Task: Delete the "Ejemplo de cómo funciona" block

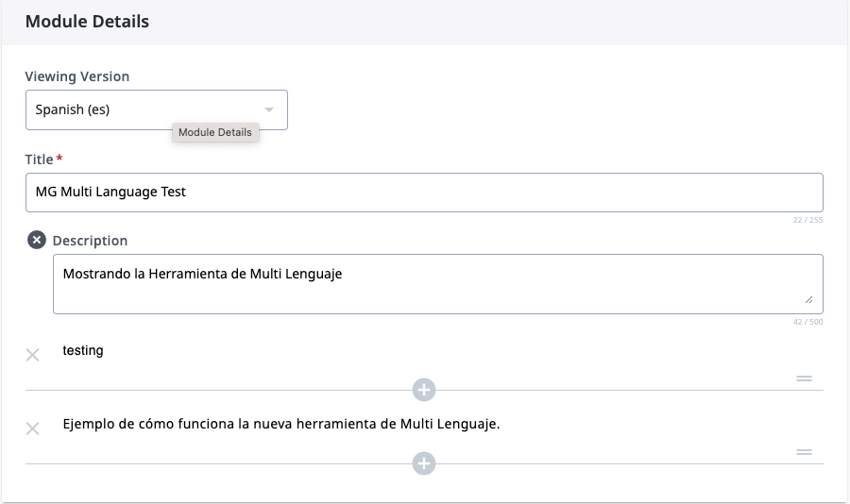Action: [32, 428]
